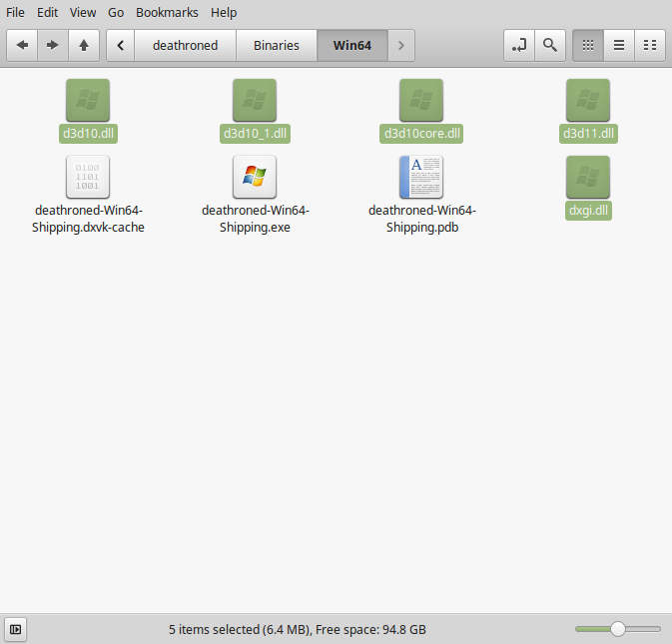
Task: Open the Help menu
Action: pos(224,12)
